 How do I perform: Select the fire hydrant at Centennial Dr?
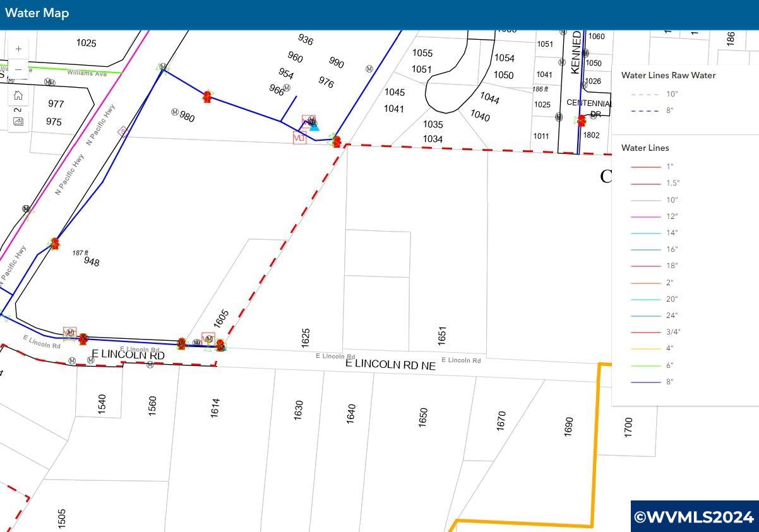581,121
